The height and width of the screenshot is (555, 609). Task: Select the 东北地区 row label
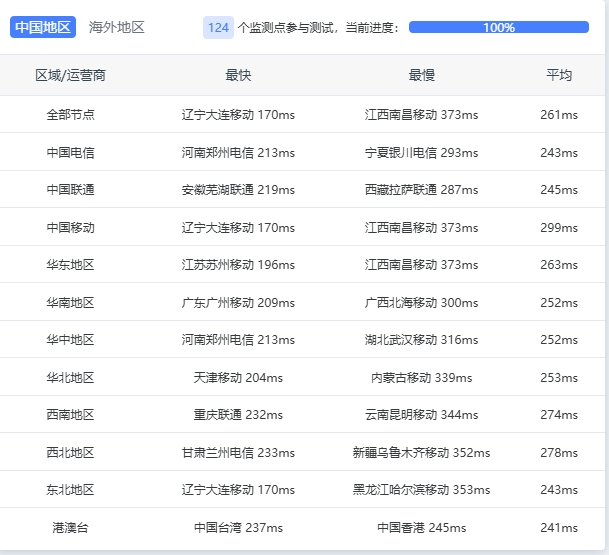pyautogui.click(x=70, y=489)
